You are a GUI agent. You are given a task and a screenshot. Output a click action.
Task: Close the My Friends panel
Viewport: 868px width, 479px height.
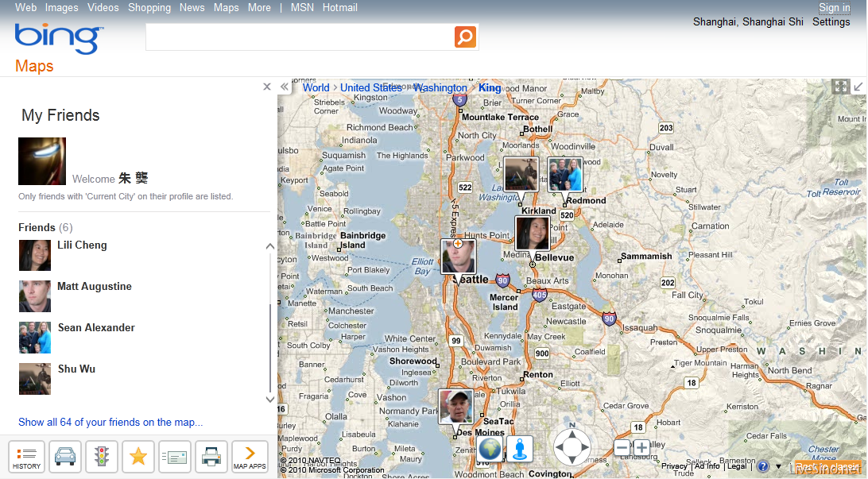(267, 87)
